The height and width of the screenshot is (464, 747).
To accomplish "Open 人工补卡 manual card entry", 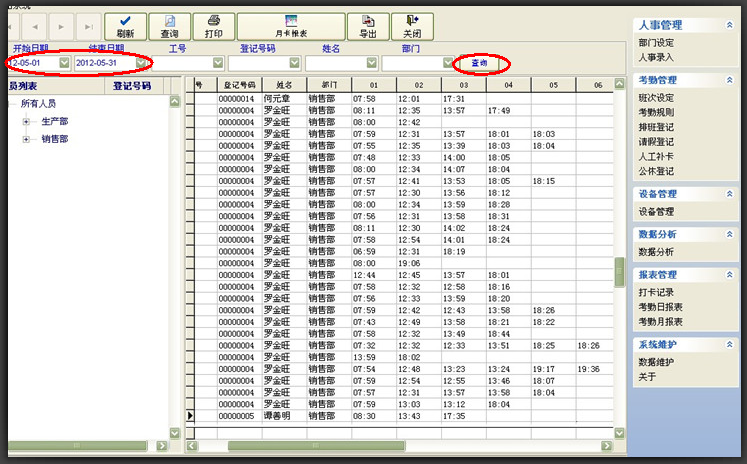I will pyautogui.click(x=656, y=156).
